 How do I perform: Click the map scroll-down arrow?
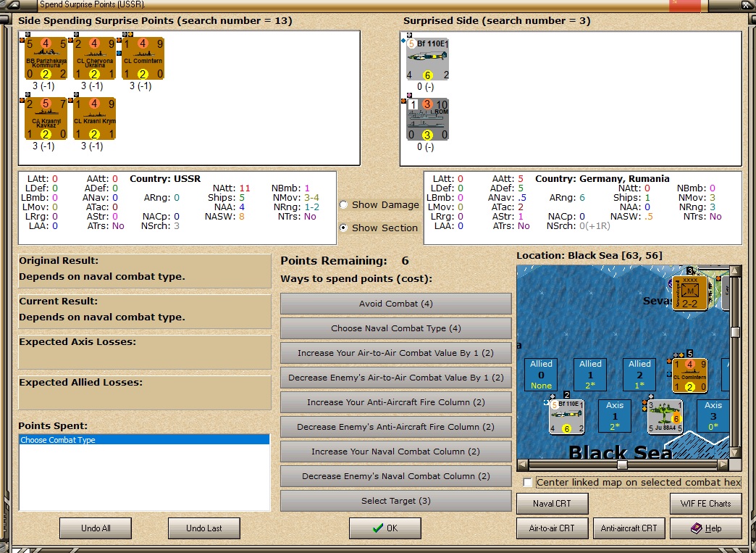pyautogui.click(x=735, y=452)
